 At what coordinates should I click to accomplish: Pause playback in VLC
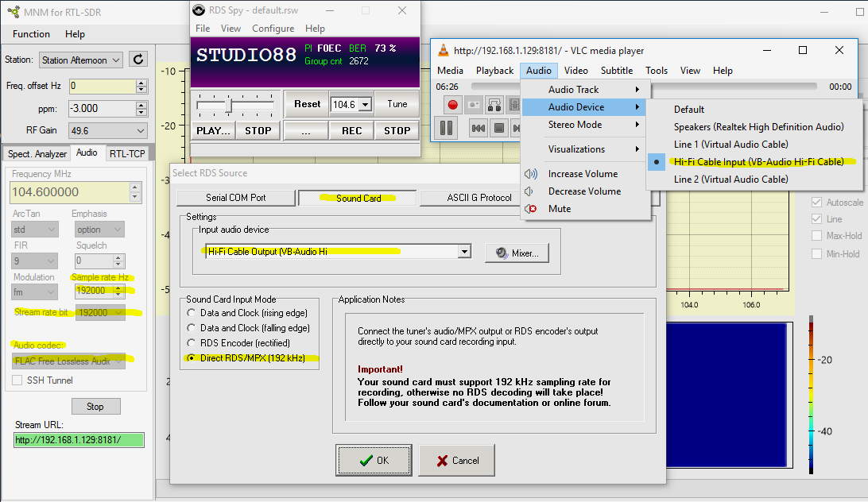[447, 128]
